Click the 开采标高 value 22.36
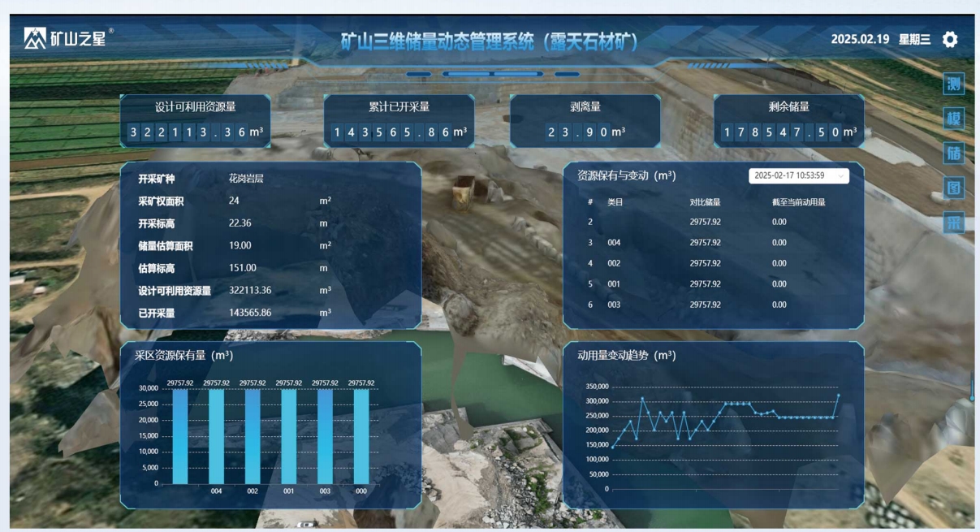Screen dimensions: 980x532 pyautogui.click(x=240, y=223)
